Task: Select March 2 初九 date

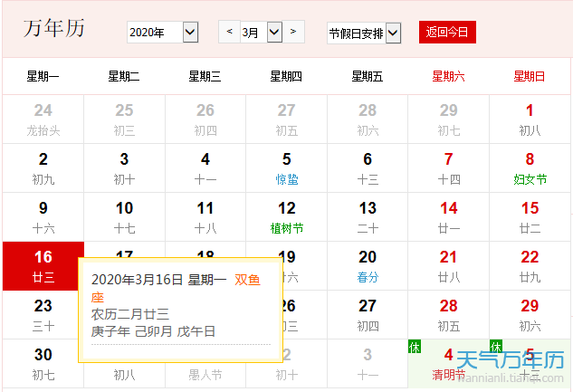Action: coord(43,168)
